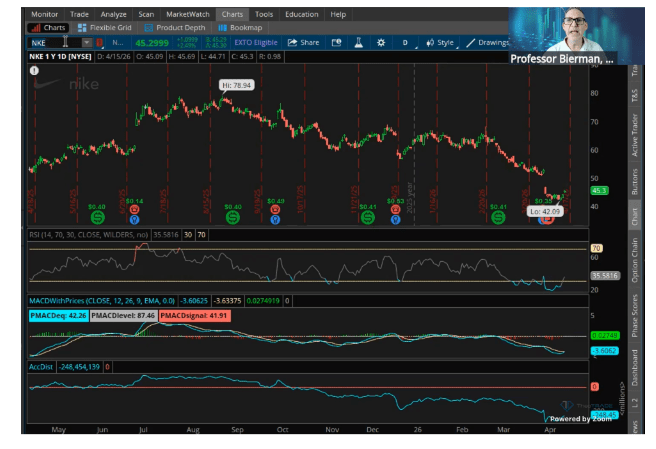The image size is (656, 449).
Task: Open the L2 sidebar panel
Action: point(635,403)
